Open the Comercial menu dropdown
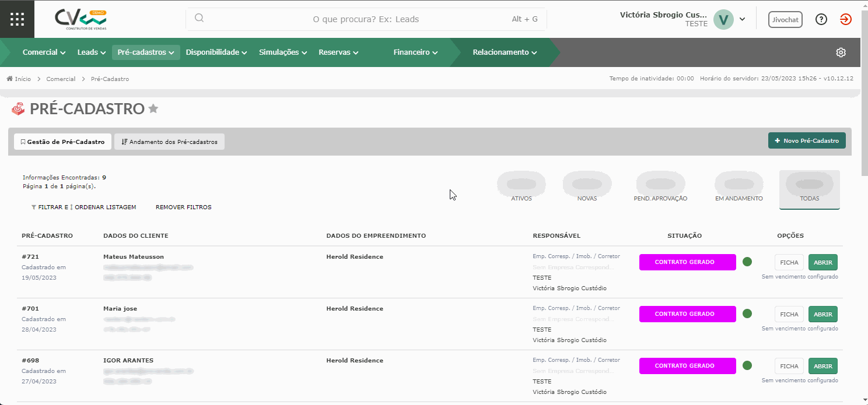Image resolution: width=868 pixels, height=405 pixels. coord(44,52)
